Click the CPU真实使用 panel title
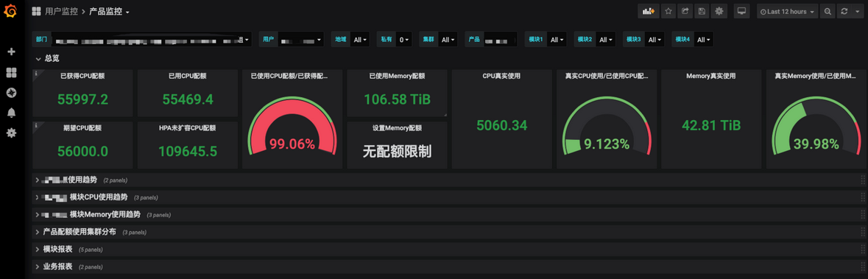The height and width of the screenshot is (279, 868). click(501, 77)
